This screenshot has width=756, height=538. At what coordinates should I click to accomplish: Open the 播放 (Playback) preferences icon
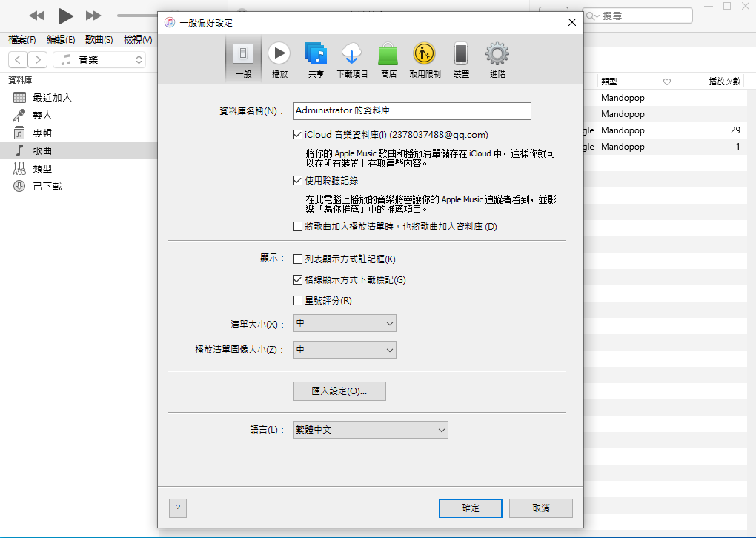point(279,59)
